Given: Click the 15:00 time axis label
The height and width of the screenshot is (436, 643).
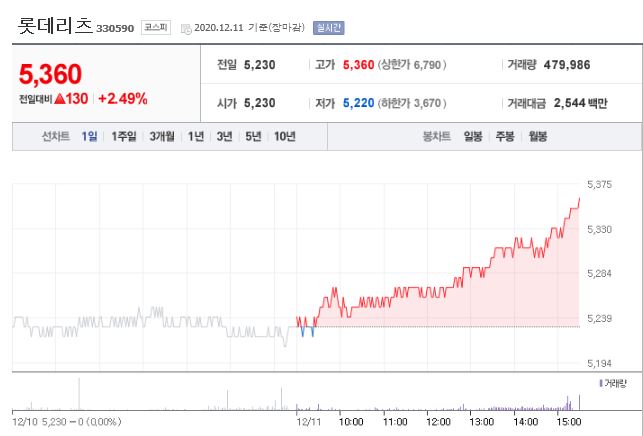Looking at the screenshot, I should [569, 422].
